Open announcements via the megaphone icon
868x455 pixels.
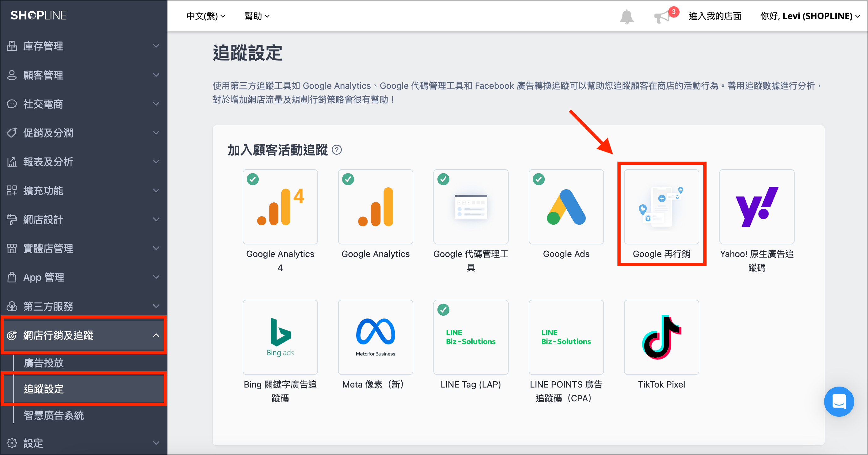pos(662,17)
